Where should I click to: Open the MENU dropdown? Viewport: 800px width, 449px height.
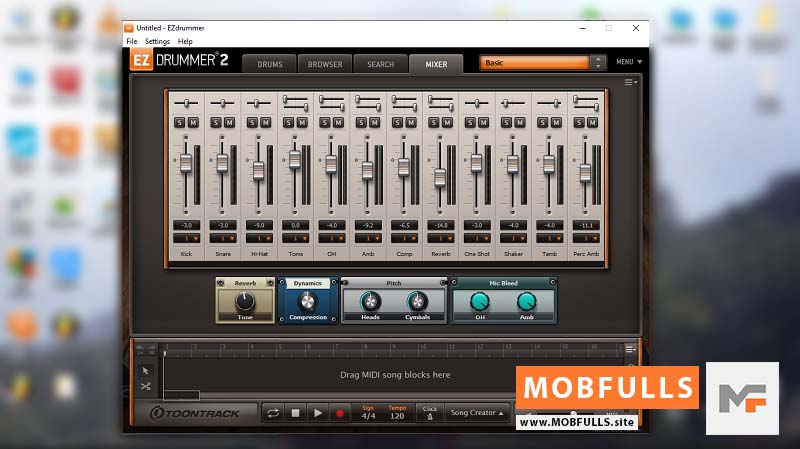tap(629, 62)
